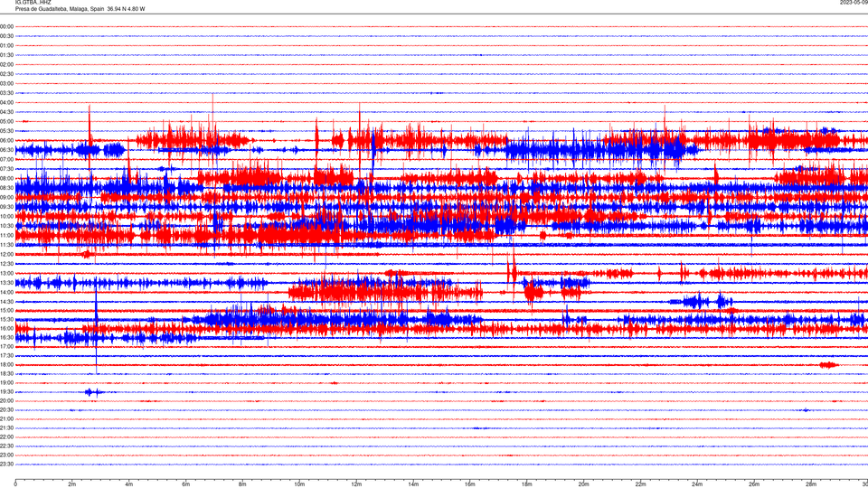
Task: Click the '20:30' time label
Action: (x=6, y=410)
